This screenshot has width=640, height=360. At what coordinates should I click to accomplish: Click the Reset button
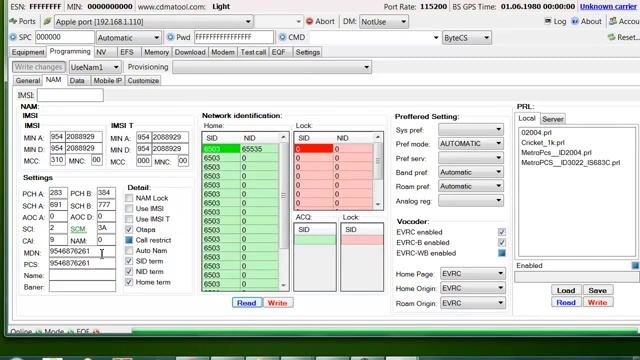pos(623,37)
